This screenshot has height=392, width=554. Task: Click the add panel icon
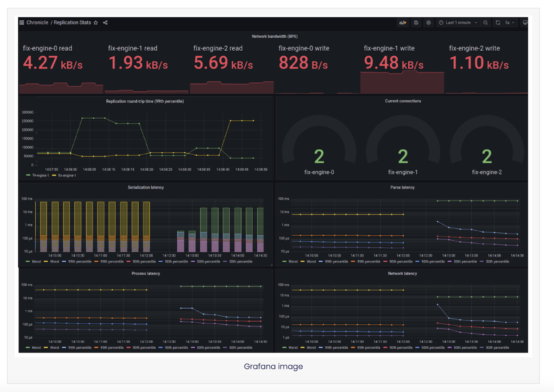(403, 23)
